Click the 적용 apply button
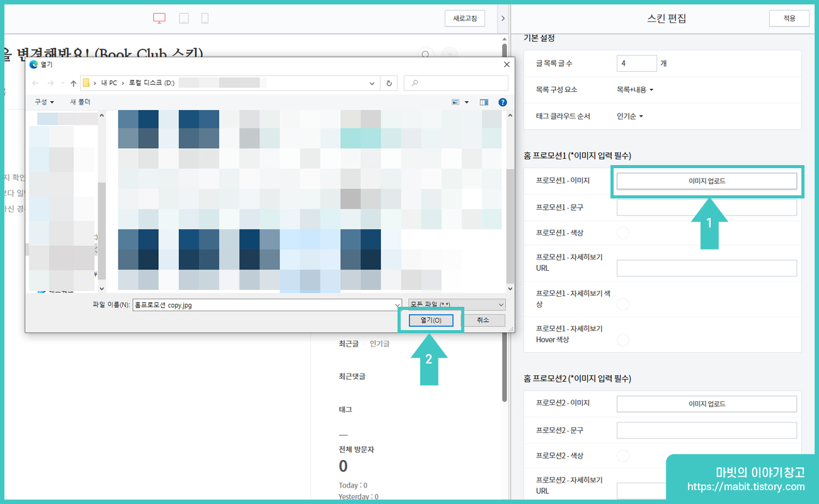The width and height of the screenshot is (819, 504). point(789,18)
